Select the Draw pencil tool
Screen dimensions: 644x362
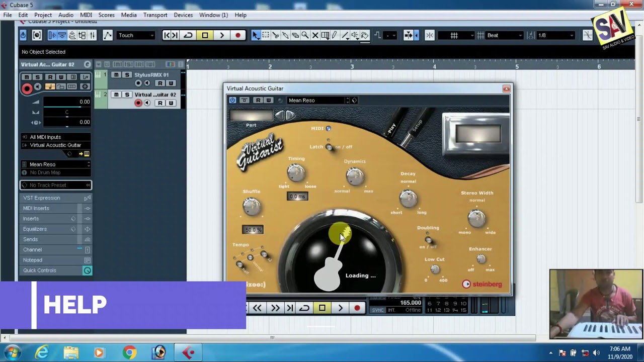pos(334,36)
